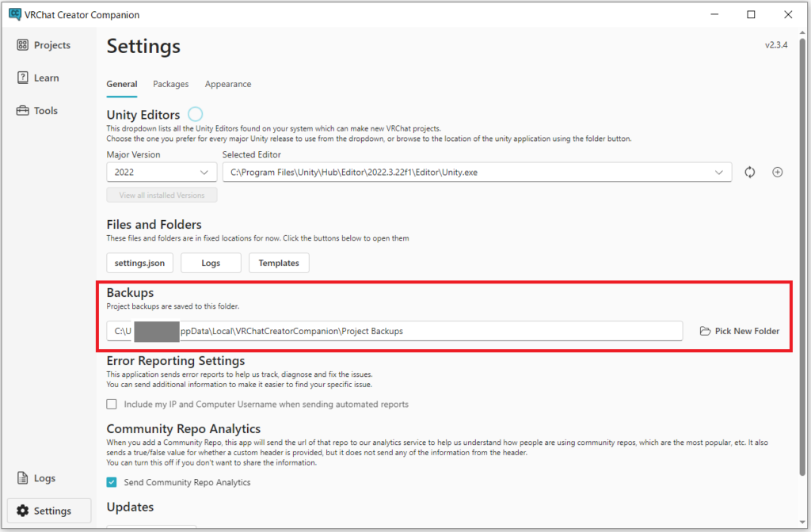Click the Backups section heading

click(130, 293)
